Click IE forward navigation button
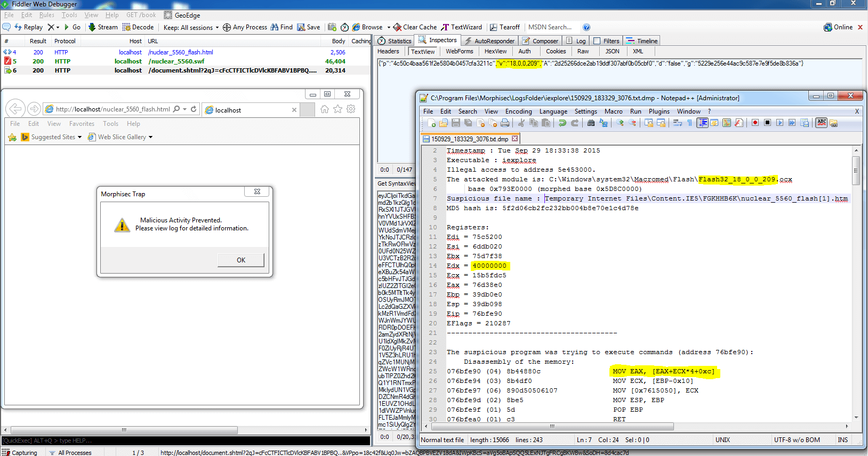This screenshot has height=456, width=868. pyautogui.click(x=34, y=109)
